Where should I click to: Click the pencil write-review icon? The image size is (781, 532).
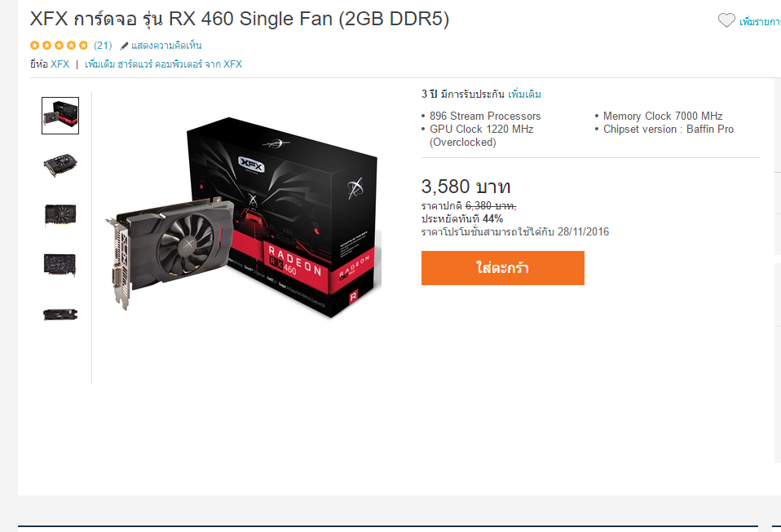(125, 46)
